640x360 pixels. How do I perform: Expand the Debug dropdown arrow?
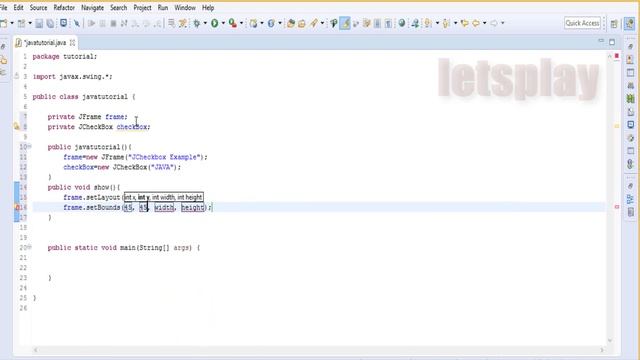point(205,23)
